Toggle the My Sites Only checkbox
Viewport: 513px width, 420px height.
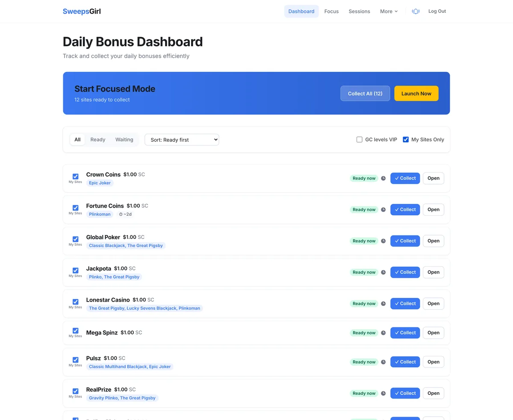(406, 140)
